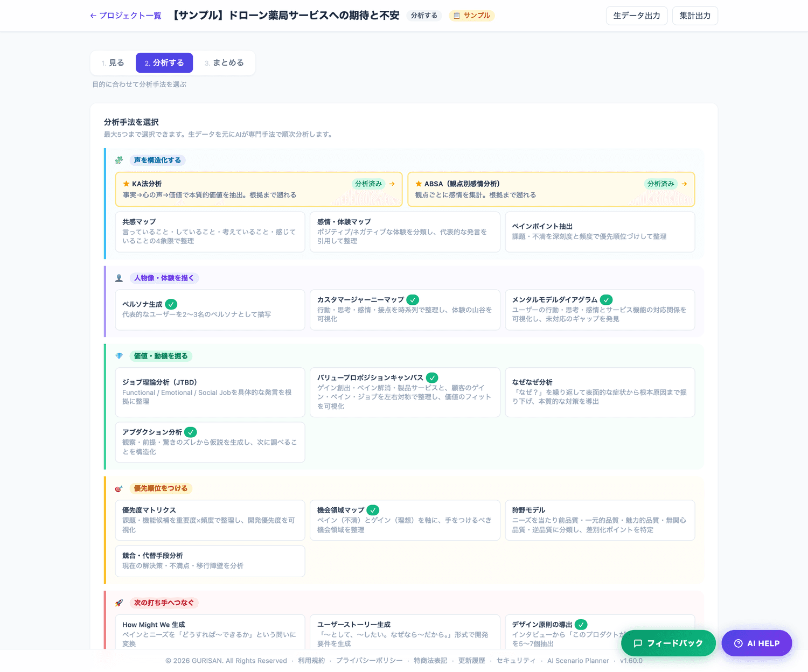
Task: Choose the ペインポイント抽出 card
Action: [600, 232]
